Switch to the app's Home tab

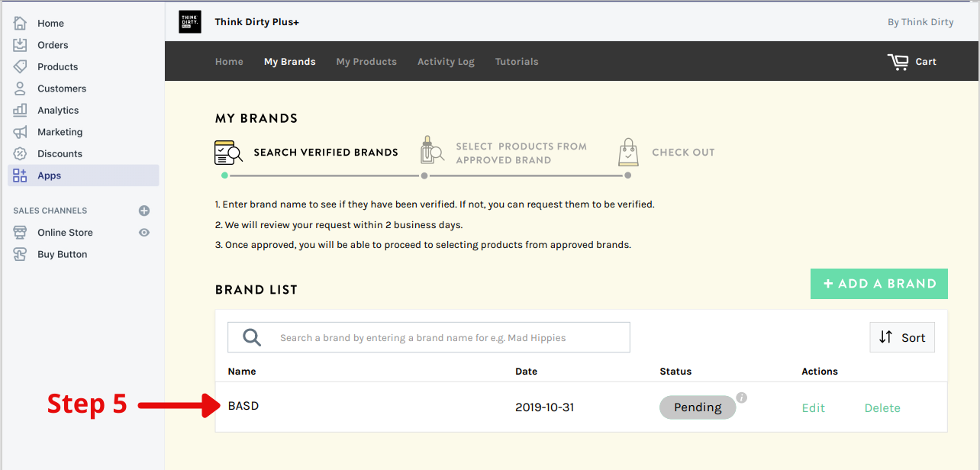pyautogui.click(x=229, y=62)
